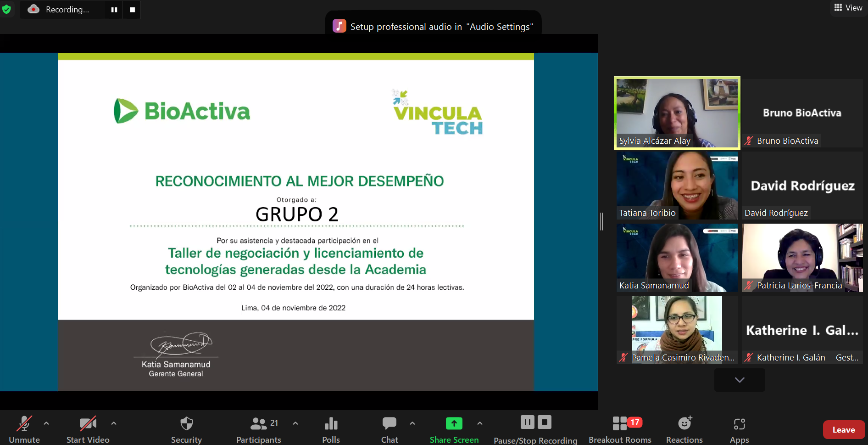
Task: Open the Security shield menu
Action: point(186,429)
